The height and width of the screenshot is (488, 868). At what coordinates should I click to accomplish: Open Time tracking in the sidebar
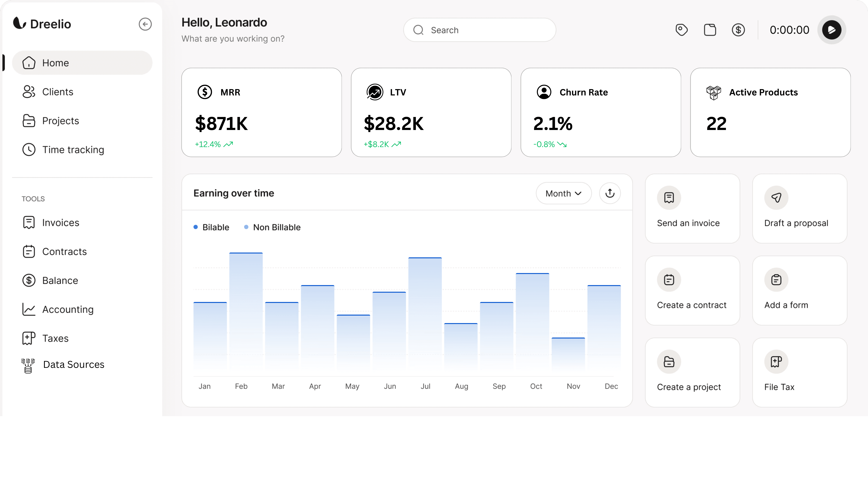click(x=73, y=150)
